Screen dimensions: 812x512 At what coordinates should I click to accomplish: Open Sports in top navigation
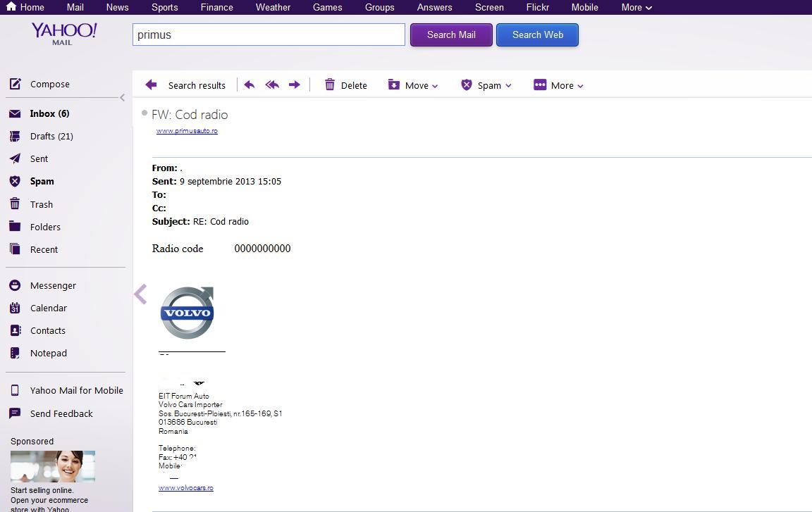[165, 7]
